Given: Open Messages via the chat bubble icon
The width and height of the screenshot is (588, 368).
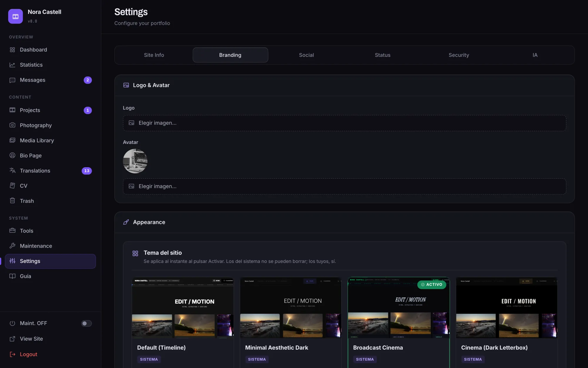Looking at the screenshot, I should 12,80.
